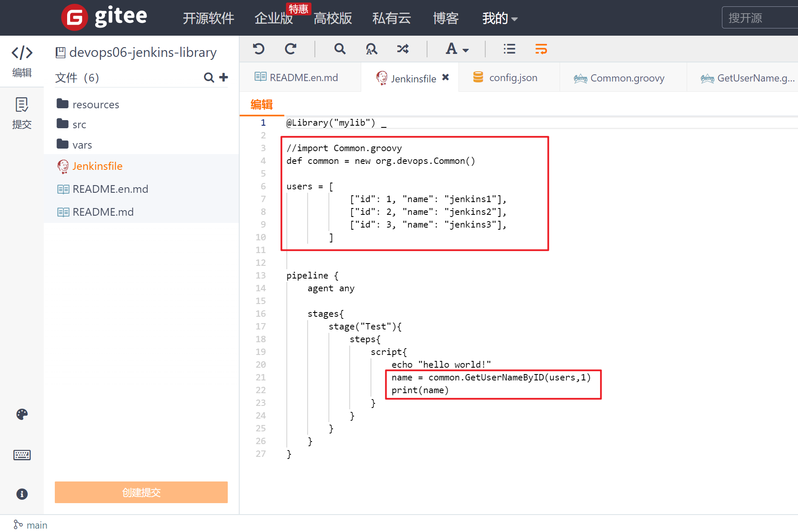Click the list outline toolbar icon
Image resolution: width=798 pixels, height=532 pixels.
click(509, 49)
